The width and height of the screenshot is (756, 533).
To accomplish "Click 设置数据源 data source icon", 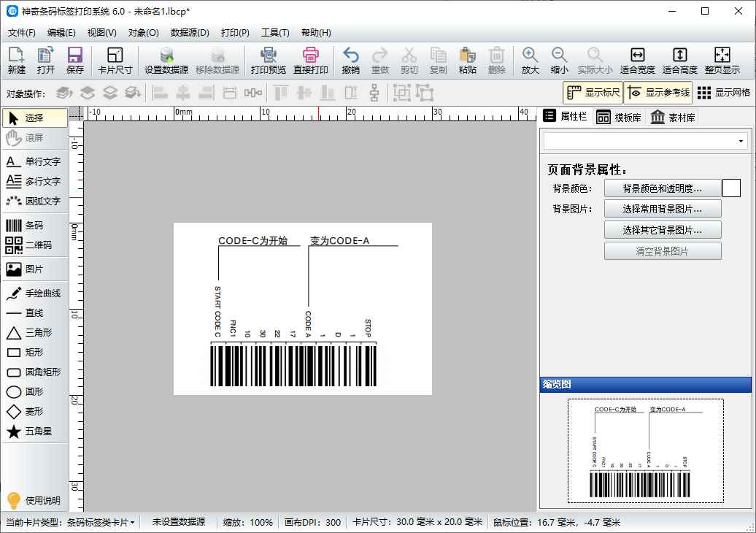I will [166, 61].
